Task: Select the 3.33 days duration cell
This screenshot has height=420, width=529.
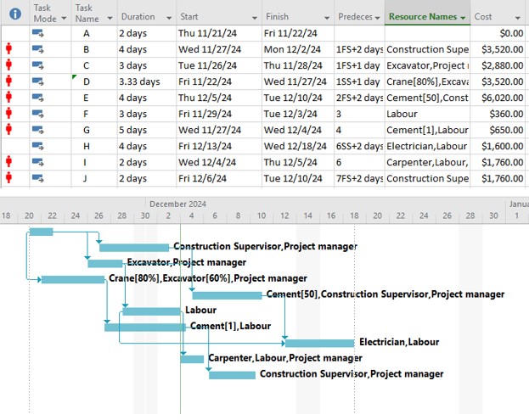Action: pyautogui.click(x=140, y=81)
